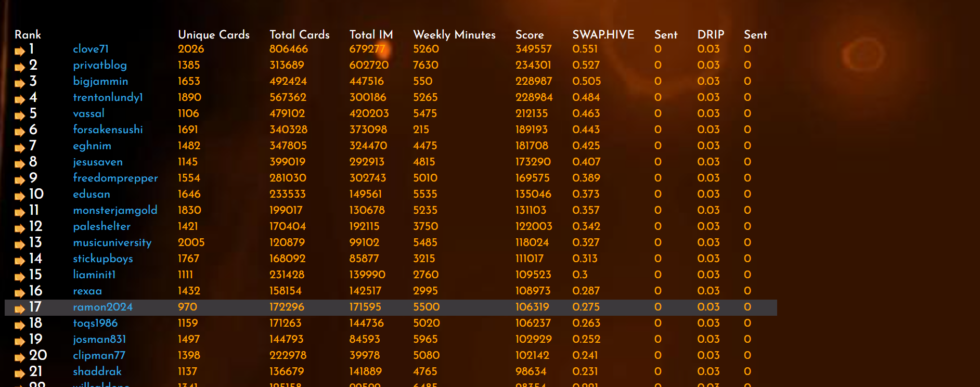Click the arrow icon beside rank 13
The width and height of the screenshot is (980, 387).
pos(20,245)
